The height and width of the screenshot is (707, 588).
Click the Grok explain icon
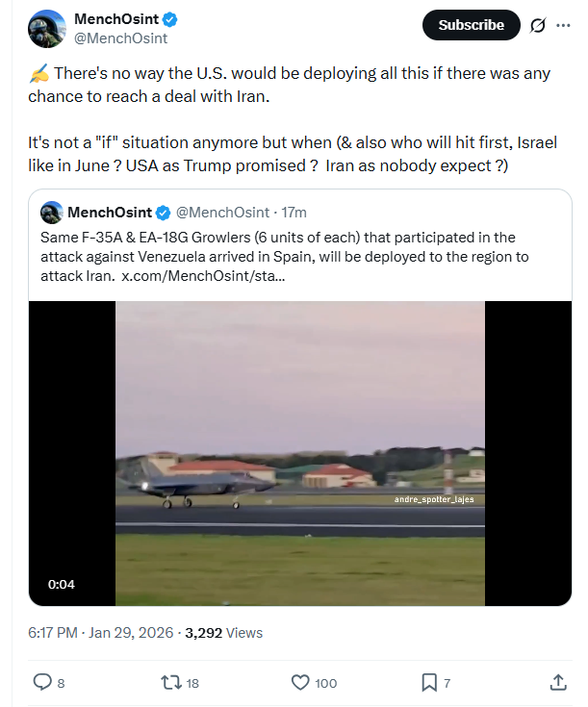tap(539, 25)
